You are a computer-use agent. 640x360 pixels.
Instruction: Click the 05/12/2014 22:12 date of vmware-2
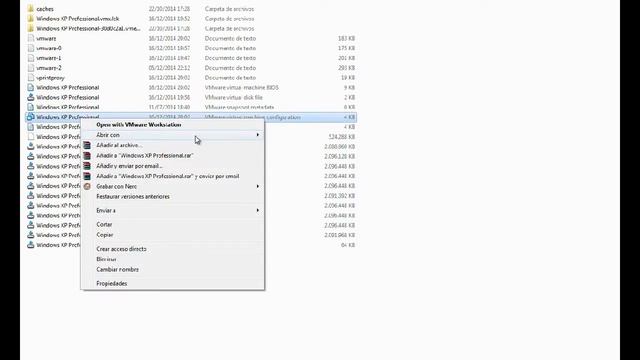(169, 68)
